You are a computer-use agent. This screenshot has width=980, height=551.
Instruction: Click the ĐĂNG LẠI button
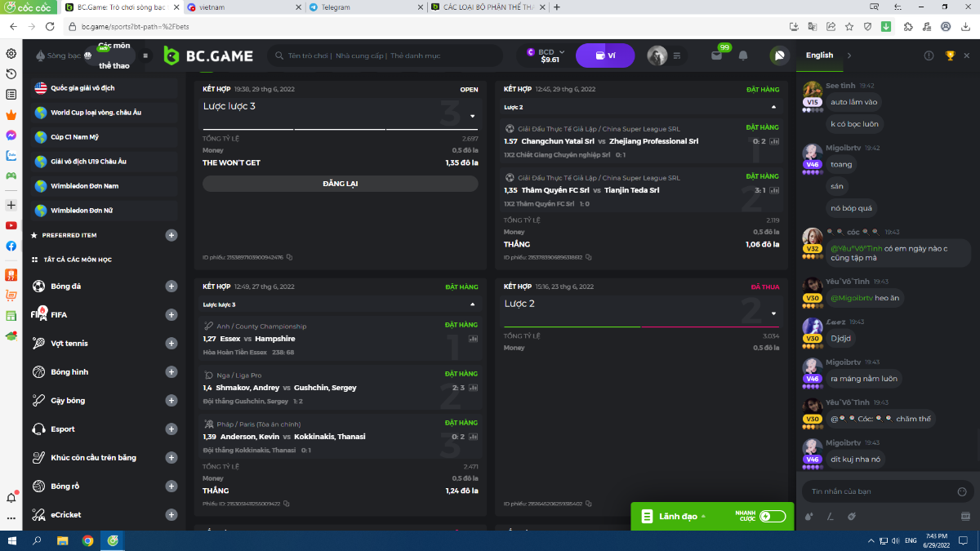click(x=340, y=184)
